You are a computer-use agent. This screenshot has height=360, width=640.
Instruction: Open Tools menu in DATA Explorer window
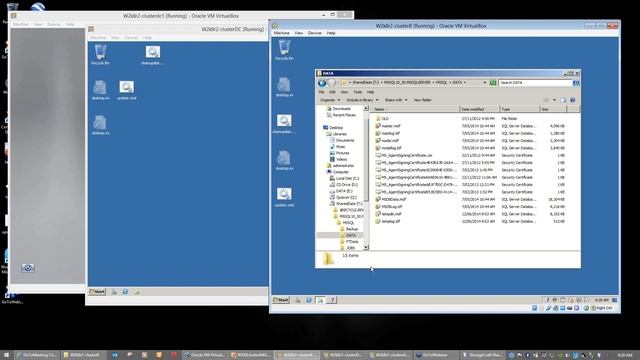358,92
